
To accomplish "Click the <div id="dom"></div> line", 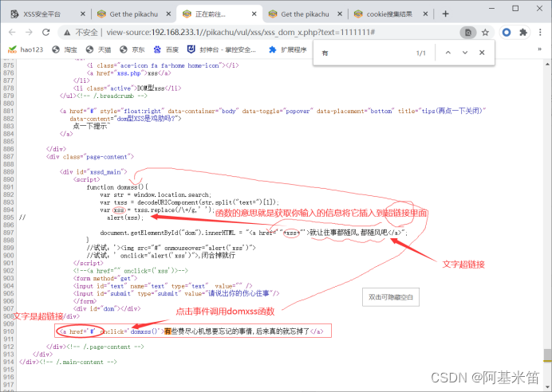I will 107,308.
